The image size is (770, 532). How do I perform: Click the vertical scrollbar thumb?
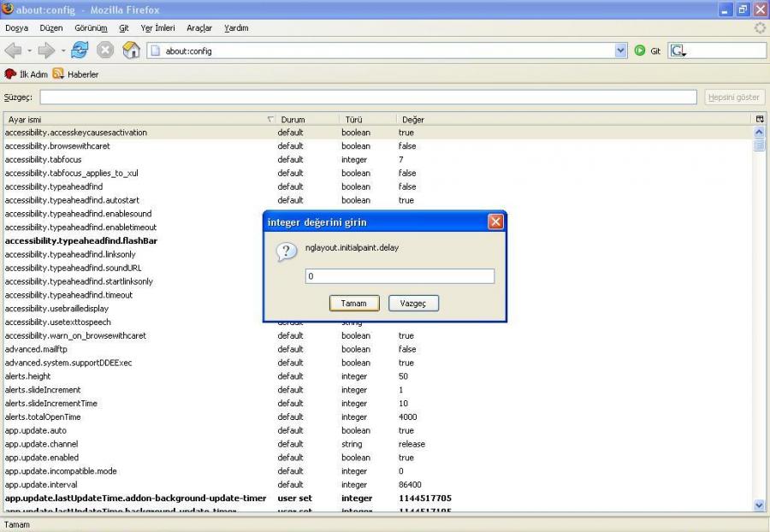pyautogui.click(x=759, y=145)
